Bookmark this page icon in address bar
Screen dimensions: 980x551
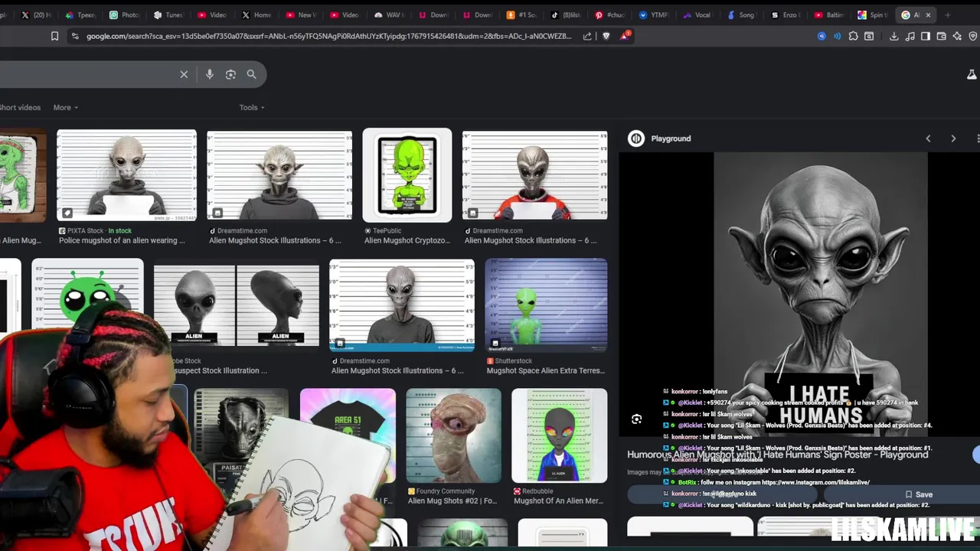click(x=54, y=36)
